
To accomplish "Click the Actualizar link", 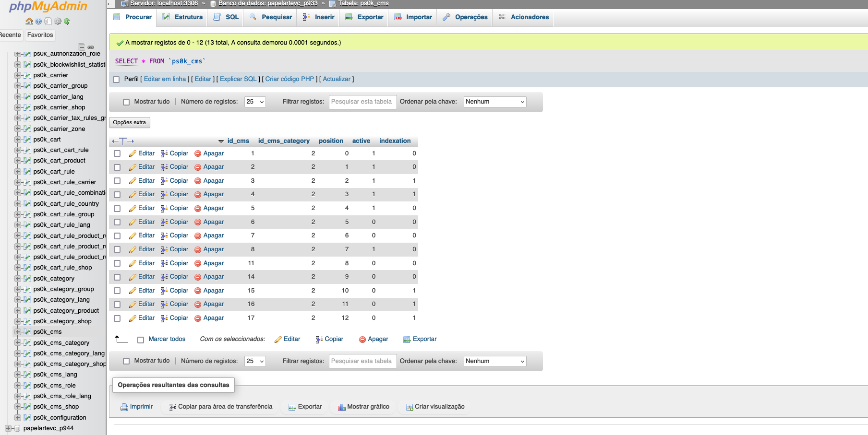I will [337, 79].
